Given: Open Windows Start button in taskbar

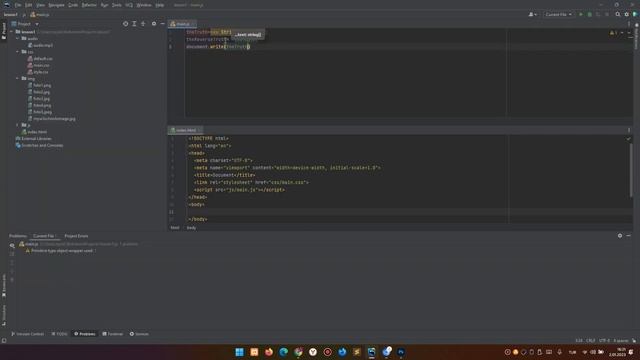Looking at the screenshot, I should [x=240, y=352].
